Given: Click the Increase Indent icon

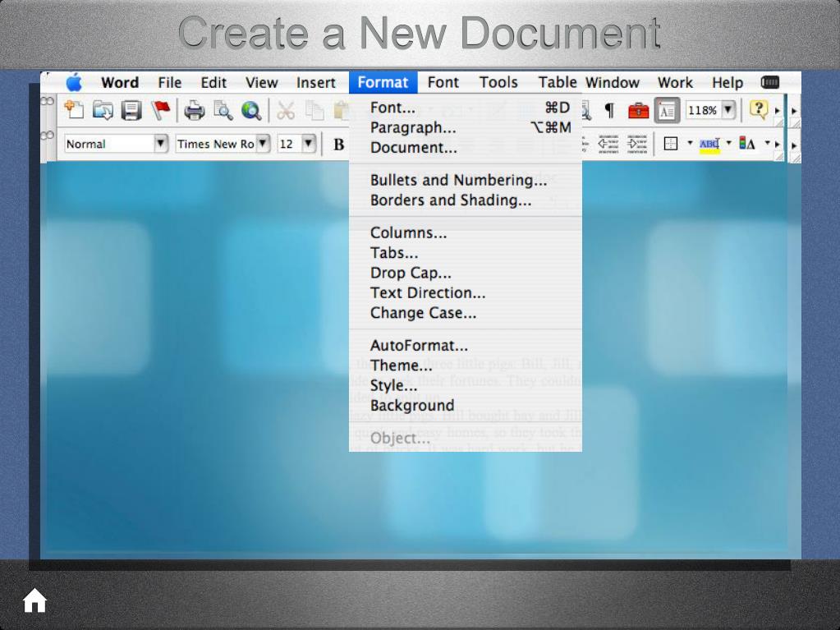Looking at the screenshot, I should [637, 144].
